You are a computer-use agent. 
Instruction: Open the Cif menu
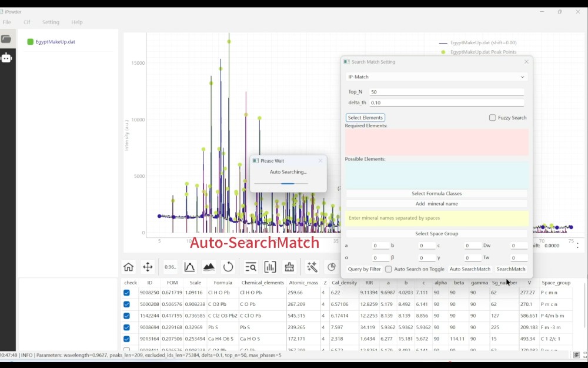coord(26,22)
